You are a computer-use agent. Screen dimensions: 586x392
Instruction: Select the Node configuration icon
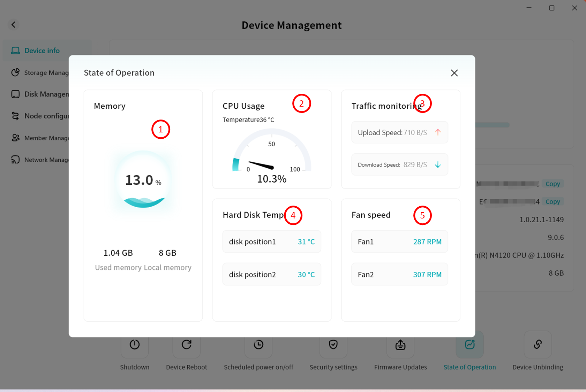(x=15, y=116)
